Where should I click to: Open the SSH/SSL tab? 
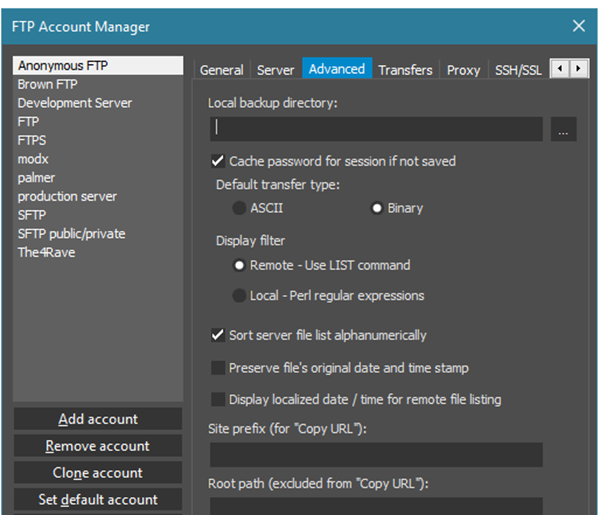click(518, 70)
